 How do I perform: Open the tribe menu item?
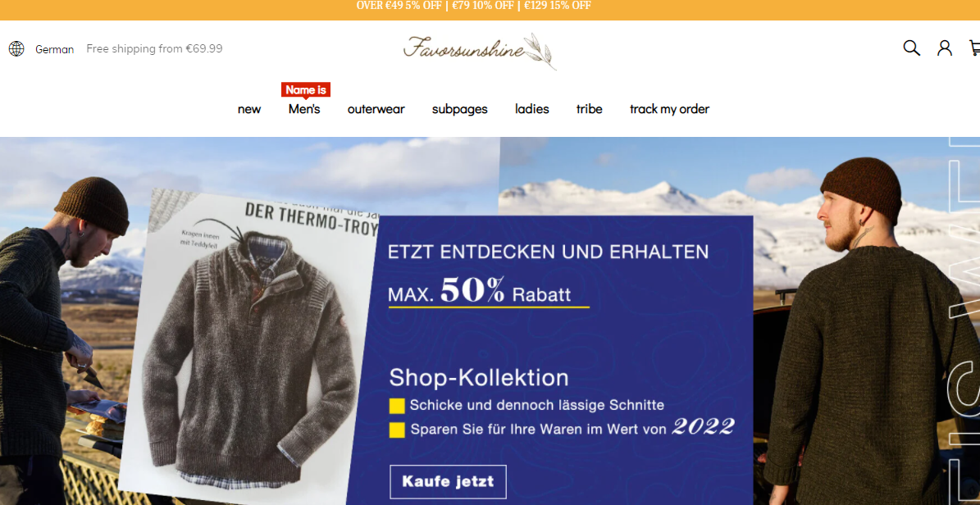[590, 109]
